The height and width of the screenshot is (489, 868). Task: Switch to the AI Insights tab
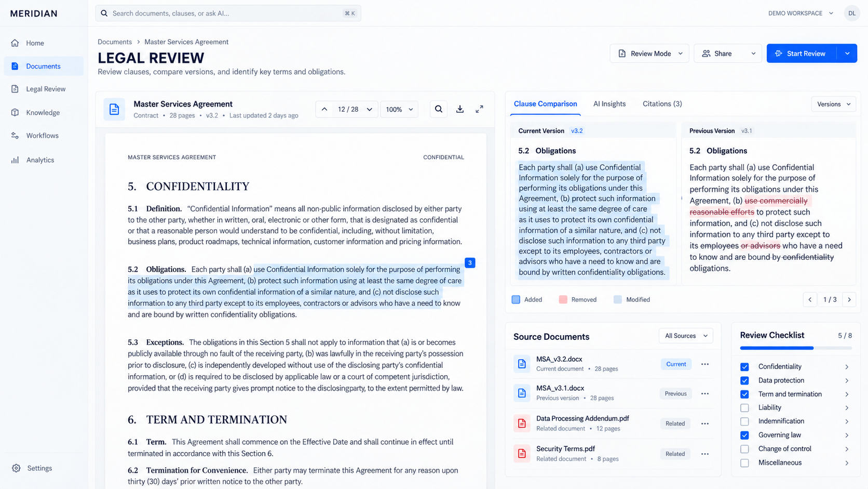(x=609, y=104)
